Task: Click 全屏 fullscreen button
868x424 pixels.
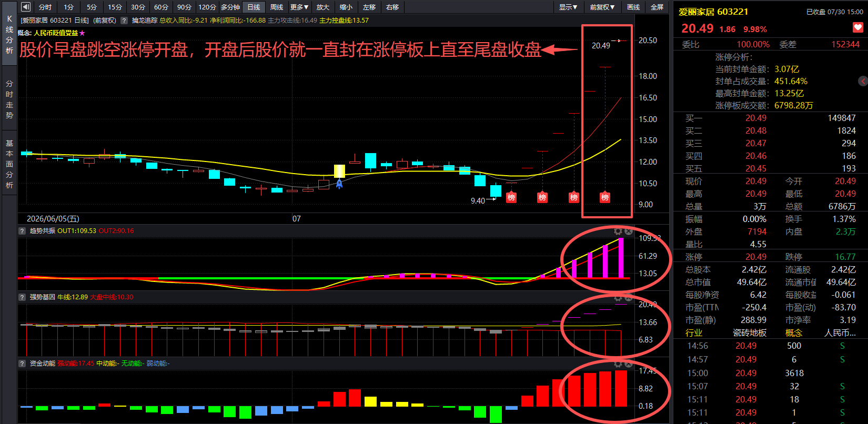Action: point(657,7)
